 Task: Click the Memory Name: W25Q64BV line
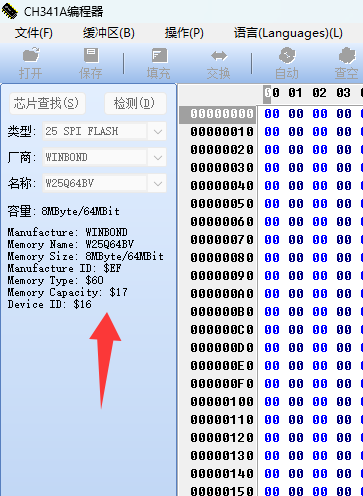pos(71,244)
